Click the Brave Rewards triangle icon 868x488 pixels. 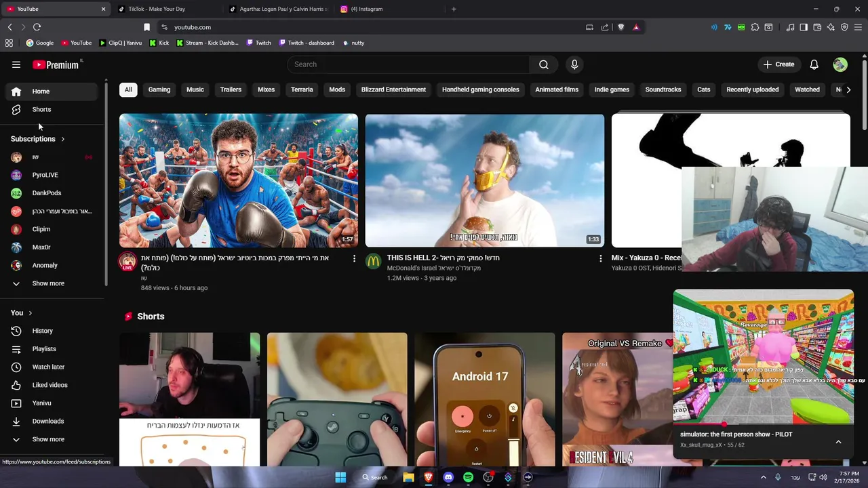[636, 27]
